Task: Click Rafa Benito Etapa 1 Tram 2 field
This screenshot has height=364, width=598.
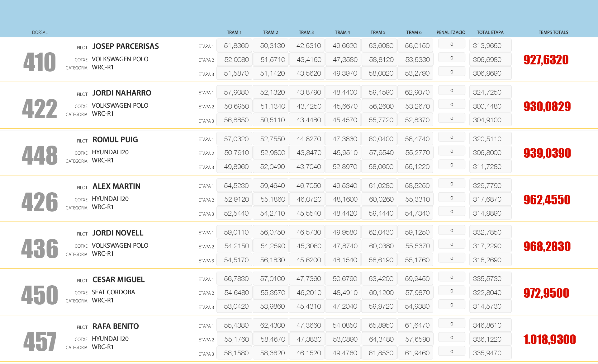Action: click(x=272, y=325)
